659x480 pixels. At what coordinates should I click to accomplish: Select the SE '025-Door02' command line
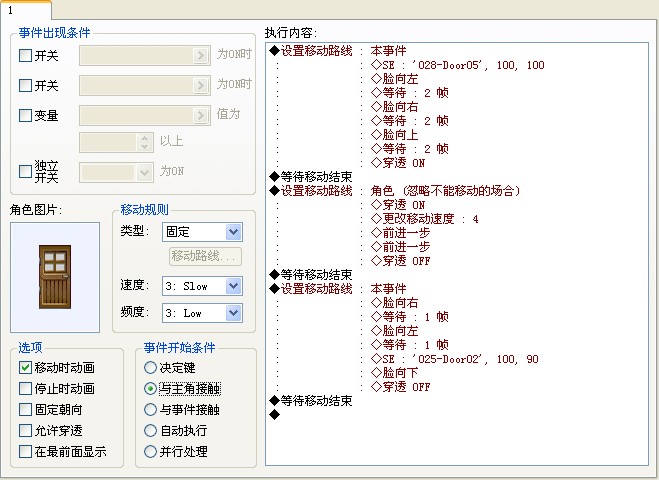tap(457, 359)
